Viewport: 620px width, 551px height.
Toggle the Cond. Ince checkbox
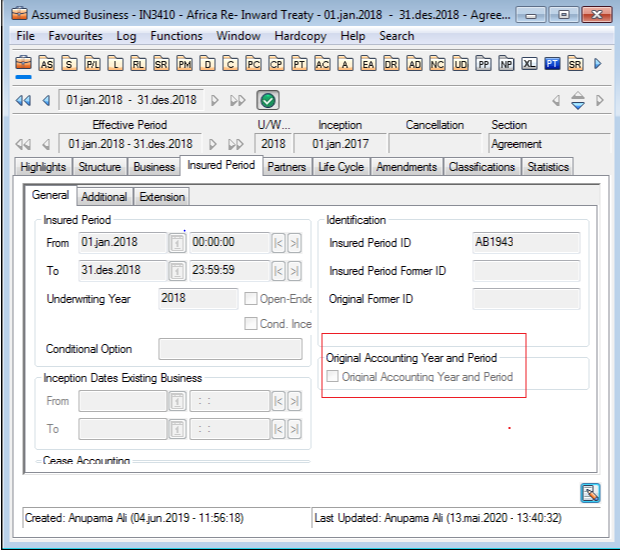(252, 323)
